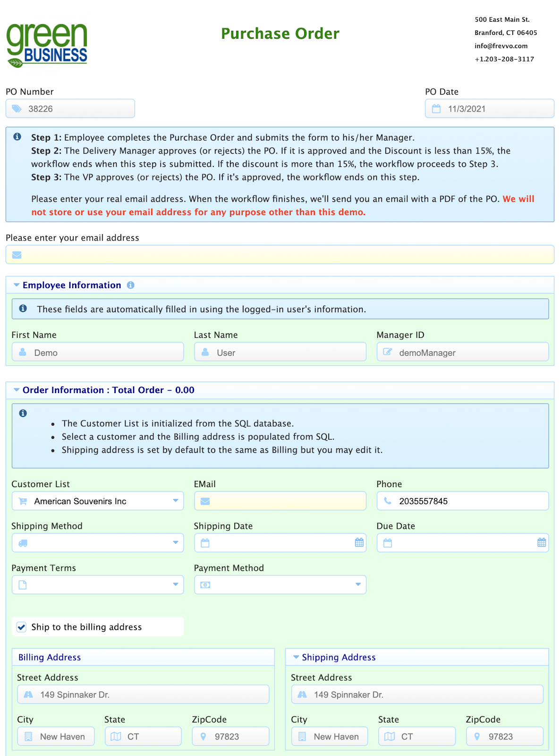Click the envelope icon in your email address field
The image size is (560, 756).
[x=17, y=255]
